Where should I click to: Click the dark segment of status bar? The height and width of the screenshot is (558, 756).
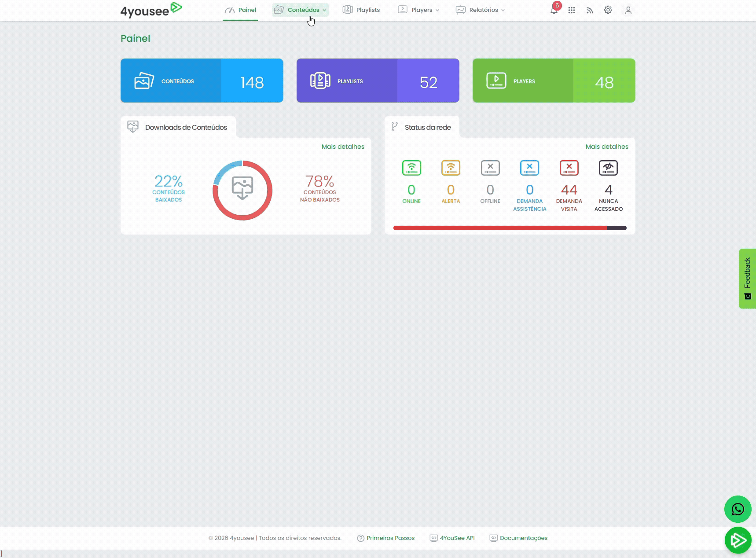617,228
